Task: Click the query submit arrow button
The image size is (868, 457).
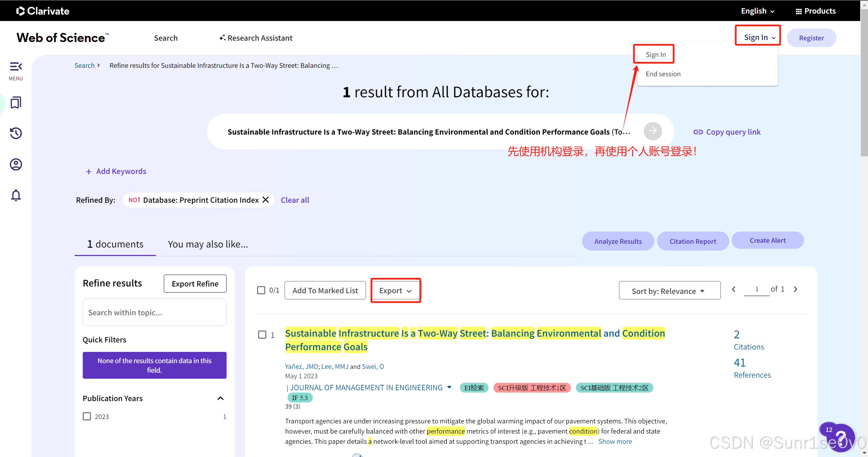Action: (x=653, y=131)
